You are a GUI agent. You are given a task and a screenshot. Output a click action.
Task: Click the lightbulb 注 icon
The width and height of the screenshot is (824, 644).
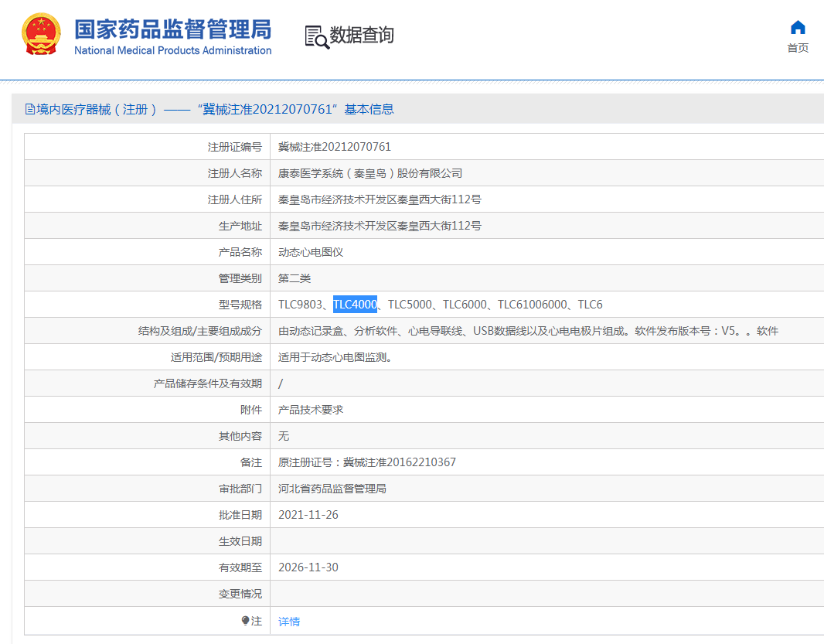coord(245,621)
